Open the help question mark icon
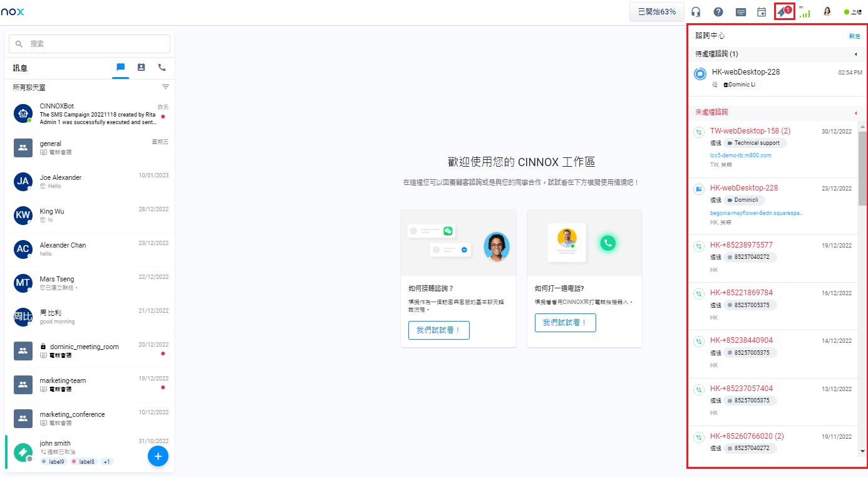This screenshot has height=477, width=868. coord(718,12)
